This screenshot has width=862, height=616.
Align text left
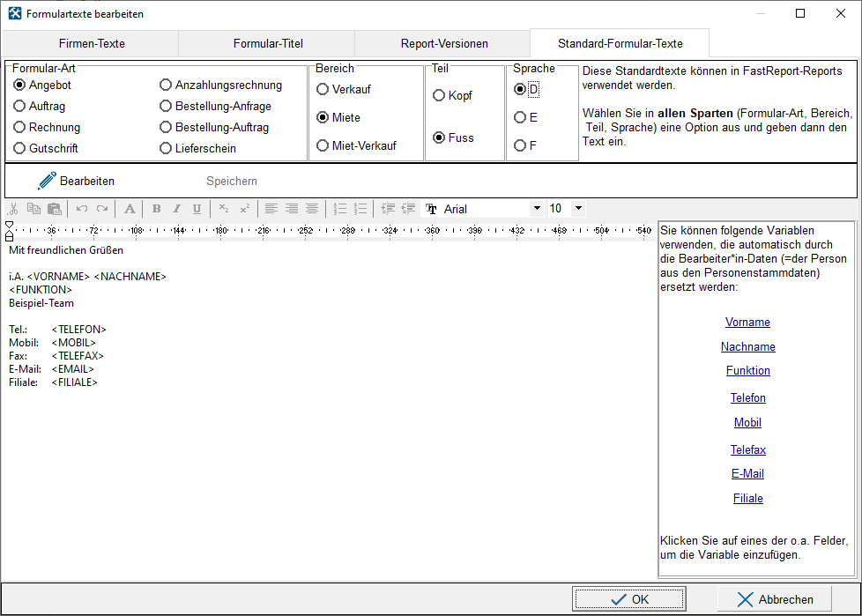pyautogui.click(x=271, y=209)
